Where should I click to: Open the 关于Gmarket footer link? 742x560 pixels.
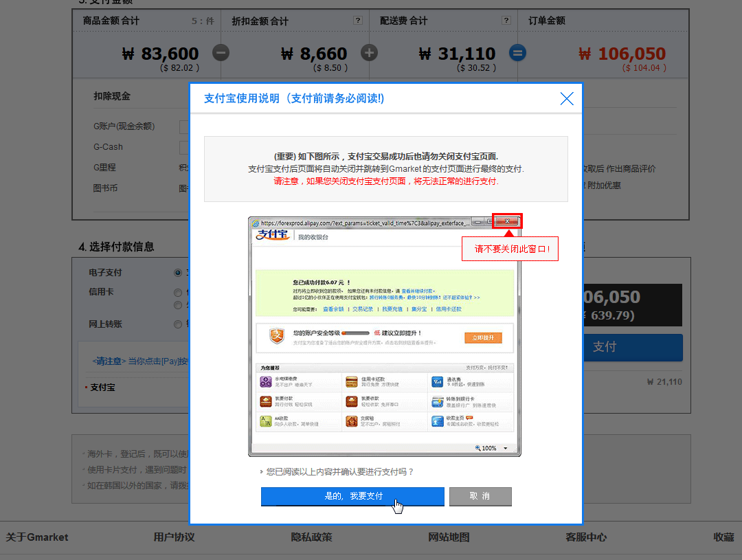(x=37, y=537)
